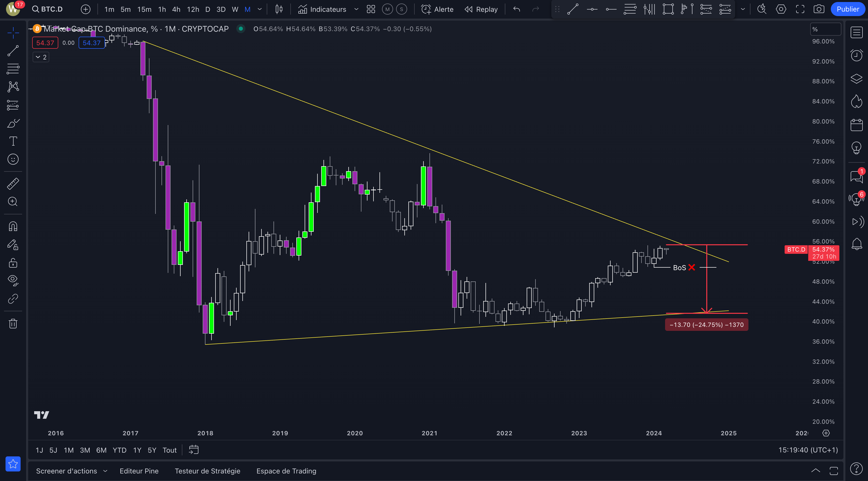Create an Alerte
Screen dimensions: 868x481
click(437, 9)
